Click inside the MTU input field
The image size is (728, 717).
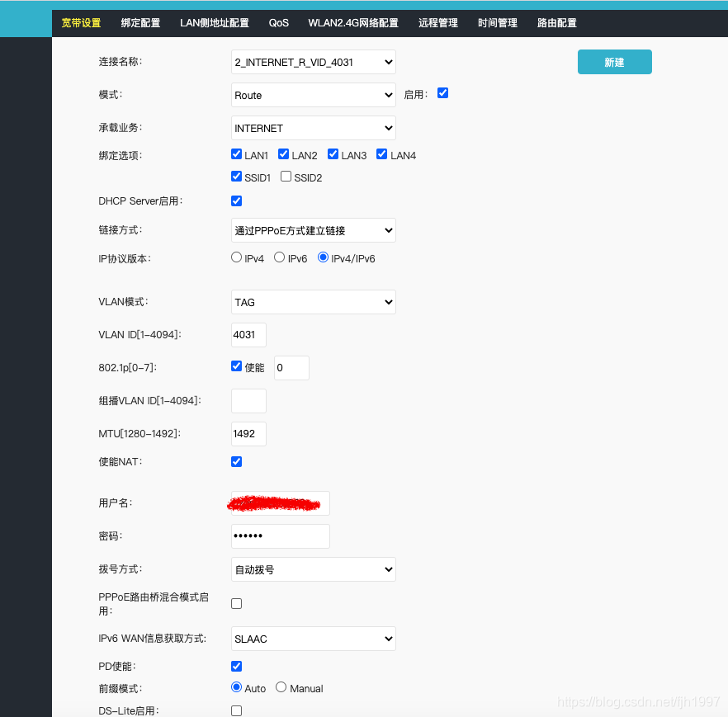[x=248, y=433]
